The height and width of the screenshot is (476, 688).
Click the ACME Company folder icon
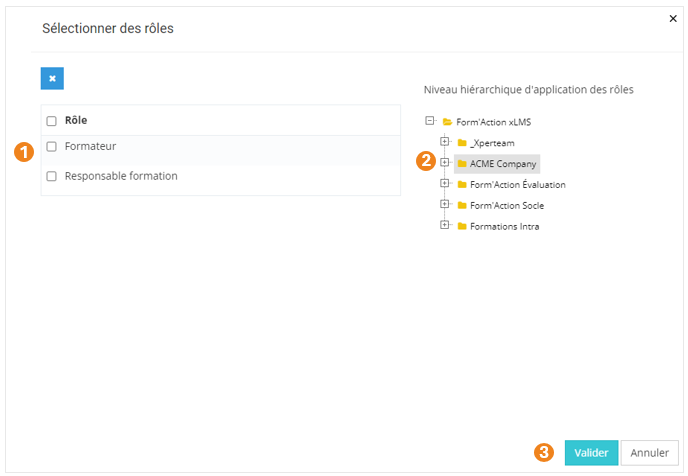[x=462, y=163]
